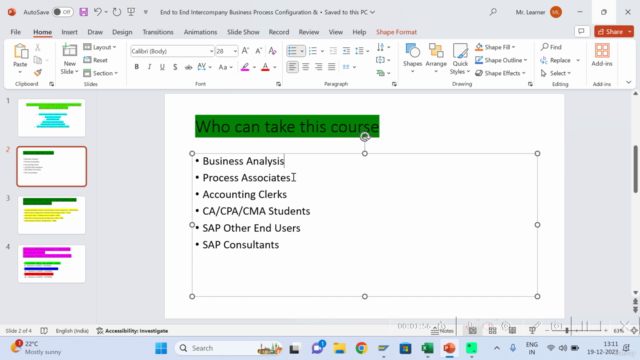This screenshot has width=640, height=360.
Task: Select slide 3 thumbnail
Action: 51,215
